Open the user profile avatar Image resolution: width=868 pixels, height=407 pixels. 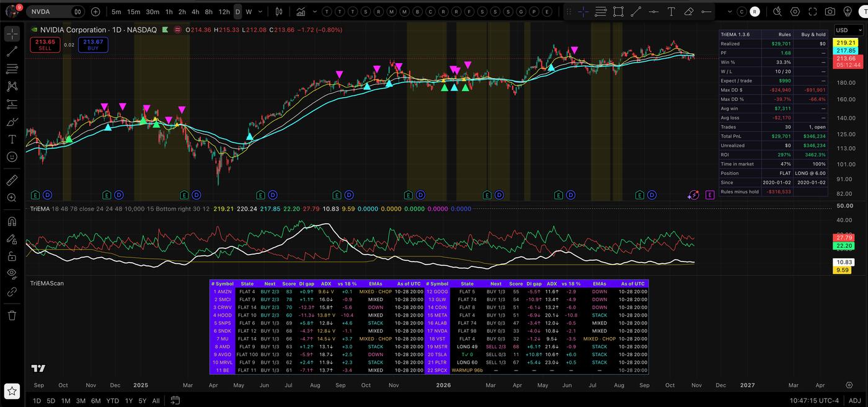[x=11, y=11]
